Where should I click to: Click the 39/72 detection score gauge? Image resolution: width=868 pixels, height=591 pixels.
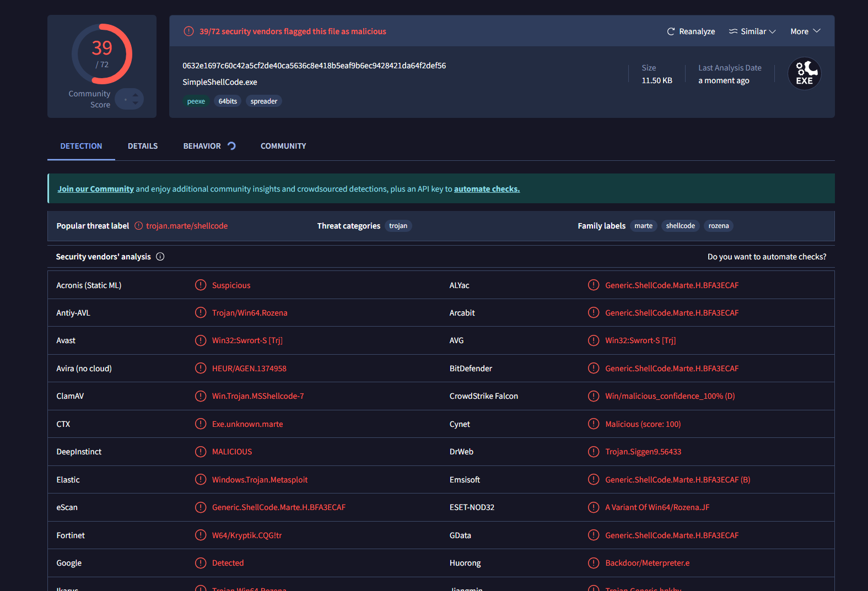pos(102,54)
